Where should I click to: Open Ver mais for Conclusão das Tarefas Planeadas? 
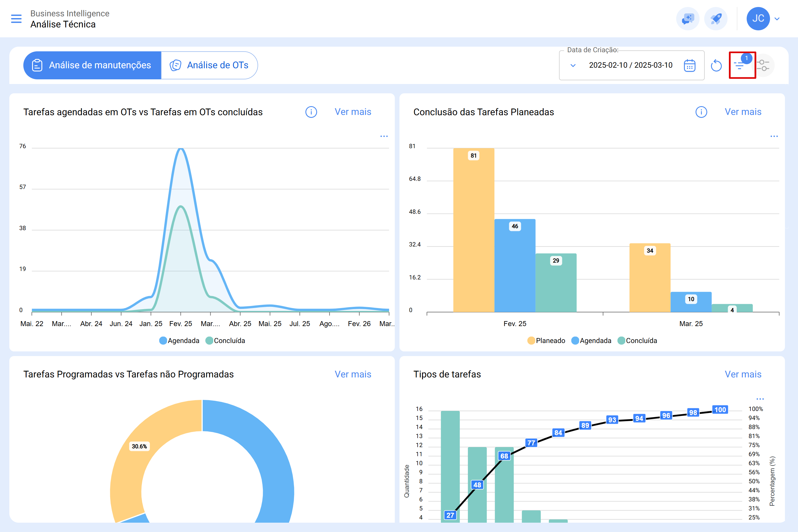pos(743,112)
